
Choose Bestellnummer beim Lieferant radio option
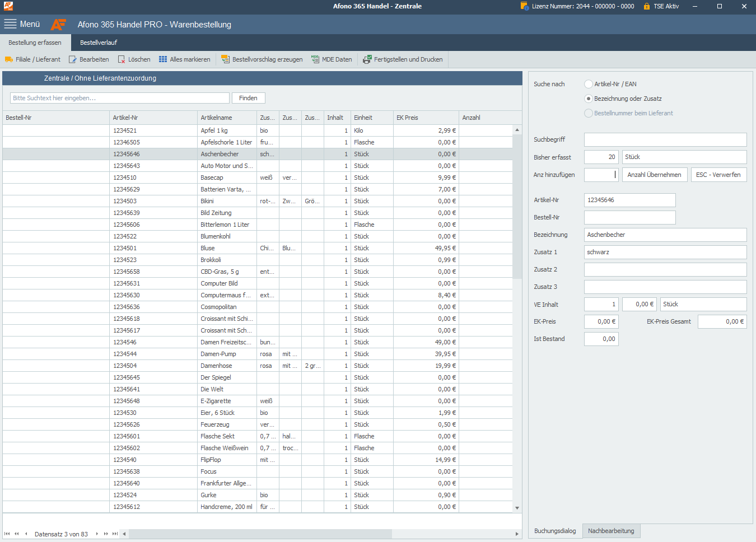point(588,113)
